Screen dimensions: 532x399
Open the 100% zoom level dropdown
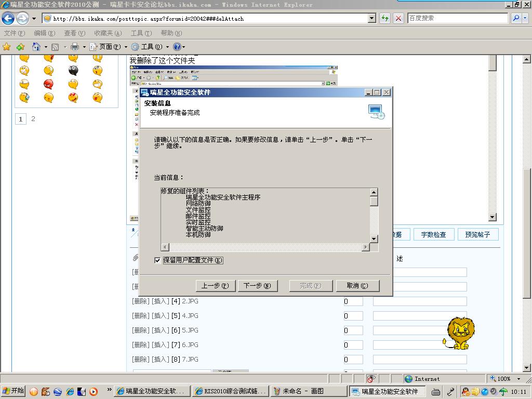[518, 379]
